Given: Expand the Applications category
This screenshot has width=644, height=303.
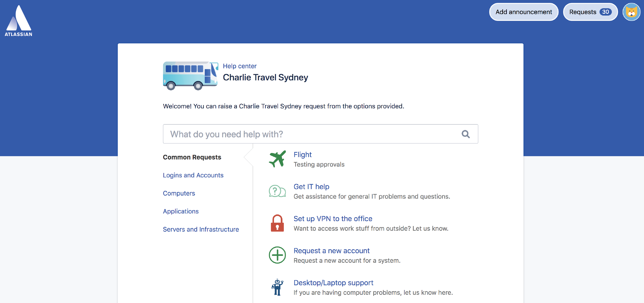Looking at the screenshot, I should pyautogui.click(x=181, y=211).
